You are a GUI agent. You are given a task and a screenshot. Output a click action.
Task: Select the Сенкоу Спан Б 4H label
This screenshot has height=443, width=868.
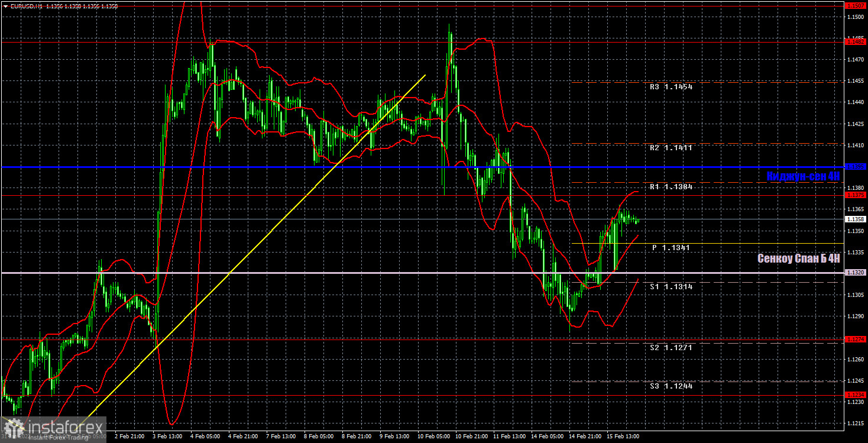[x=799, y=258]
